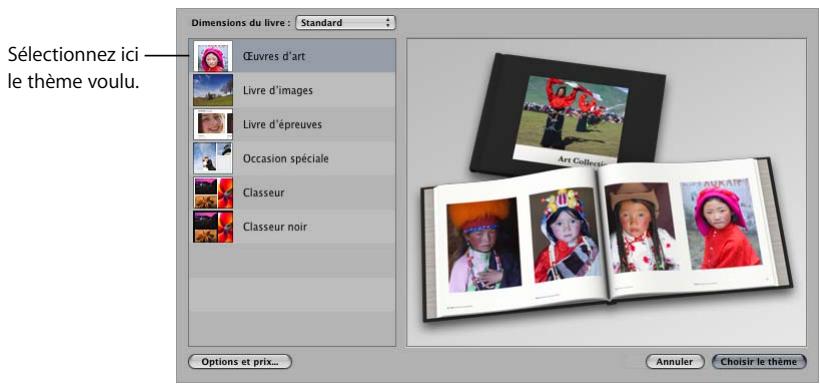The image size is (820, 384).
Task: Select the Classeur theme thumbnail
Action: coord(213,193)
